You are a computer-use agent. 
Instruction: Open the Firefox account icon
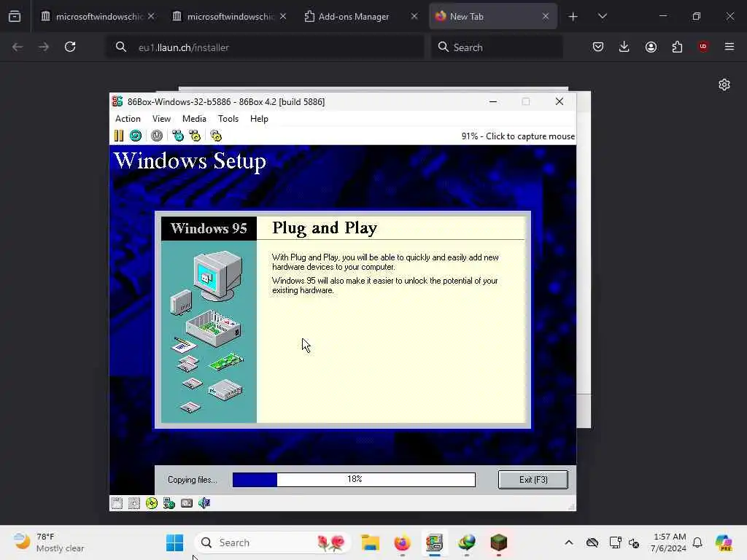(x=651, y=47)
